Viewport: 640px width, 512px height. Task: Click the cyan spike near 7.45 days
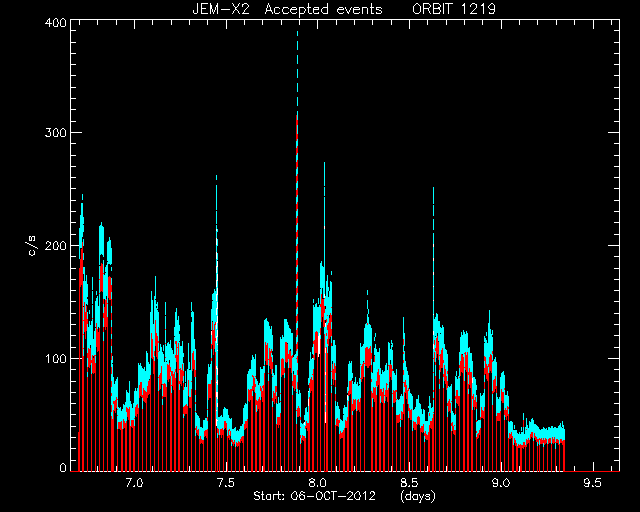click(x=216, y=229)
